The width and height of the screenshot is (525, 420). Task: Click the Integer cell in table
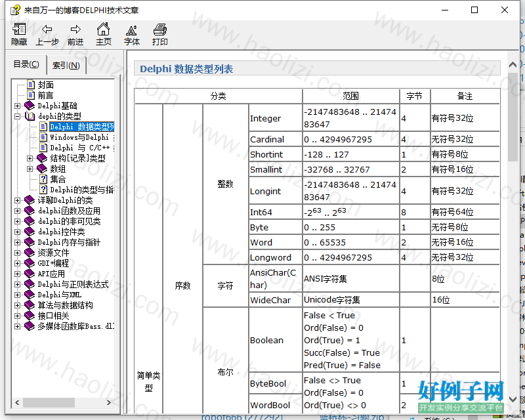tap(276, 118)
